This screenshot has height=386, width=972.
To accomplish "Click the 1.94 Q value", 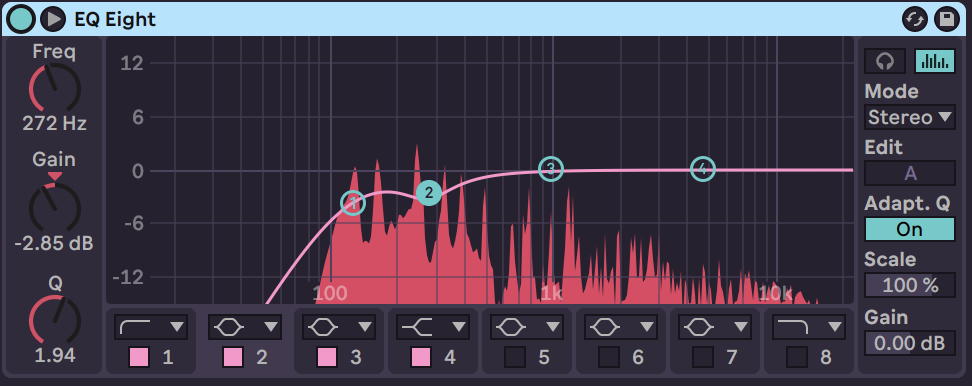I will click(55, 356).
